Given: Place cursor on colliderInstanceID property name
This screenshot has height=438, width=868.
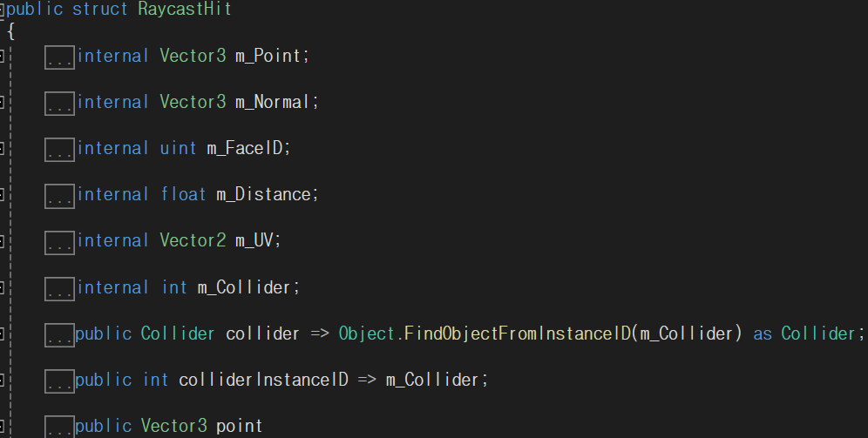Looking at the screenshot, I should 263,380.
